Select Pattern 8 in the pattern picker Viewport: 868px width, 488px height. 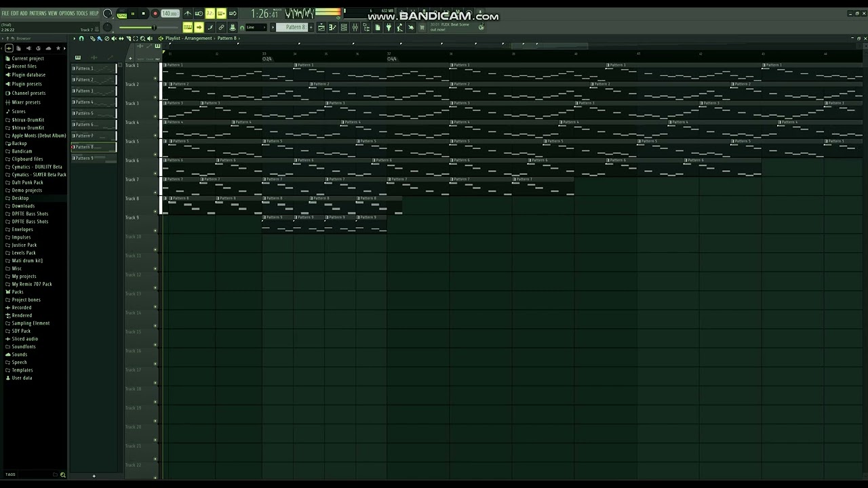pyautogui.click(x=94, y=147)
